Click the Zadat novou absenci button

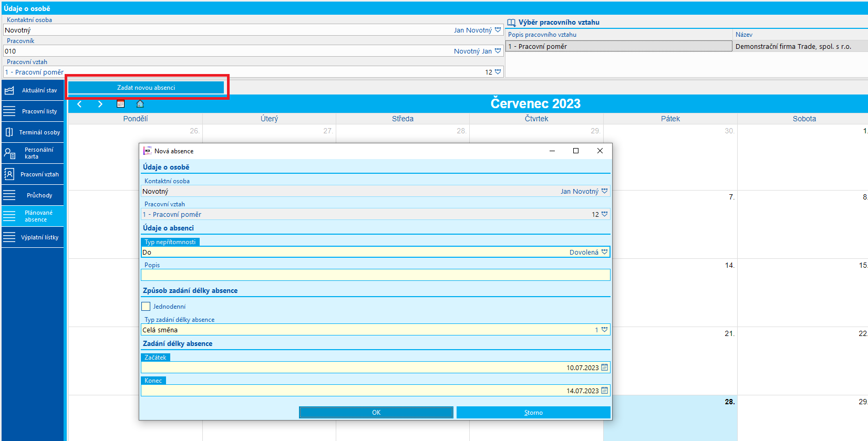click(x=146, y=88)
